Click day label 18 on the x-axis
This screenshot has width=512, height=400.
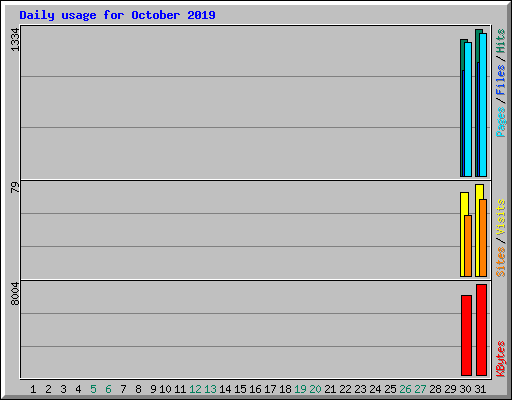tap(285, 389)
